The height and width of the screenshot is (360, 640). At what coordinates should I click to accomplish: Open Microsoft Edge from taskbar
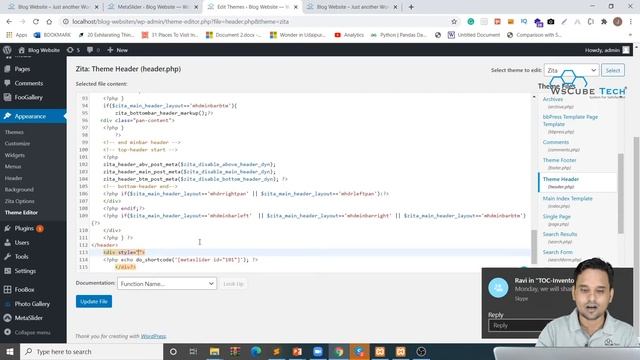point(256,351)
